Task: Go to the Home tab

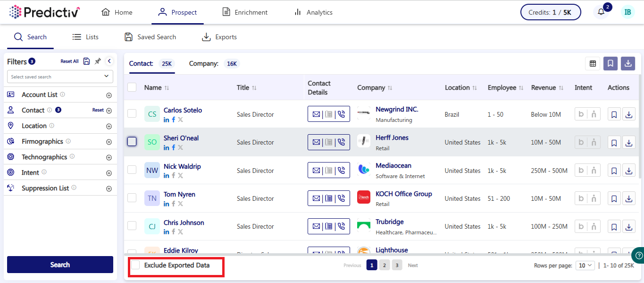Action: [117, 12]
